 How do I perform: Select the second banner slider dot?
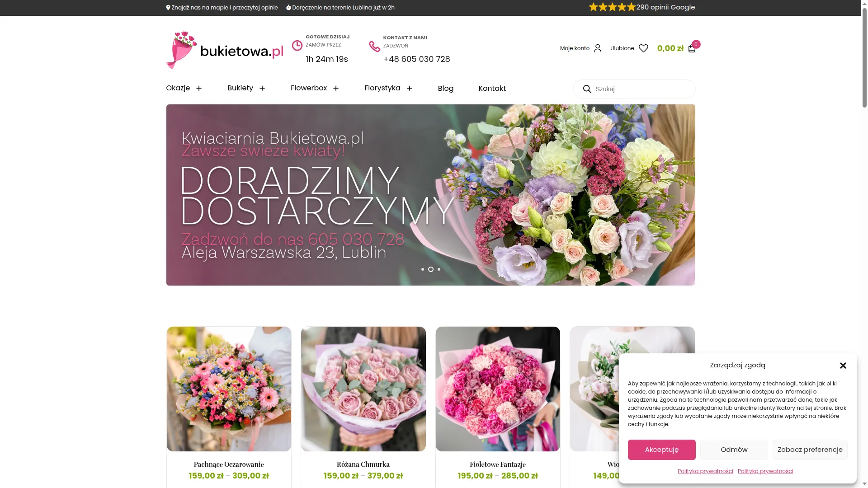point(431,269)
